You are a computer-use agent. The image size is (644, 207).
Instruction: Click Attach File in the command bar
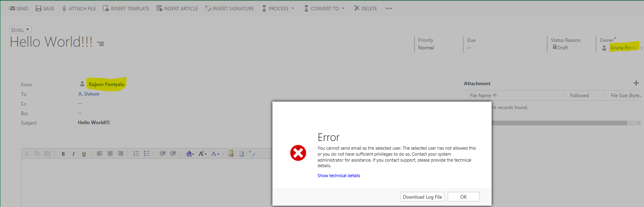pos(79,8)
